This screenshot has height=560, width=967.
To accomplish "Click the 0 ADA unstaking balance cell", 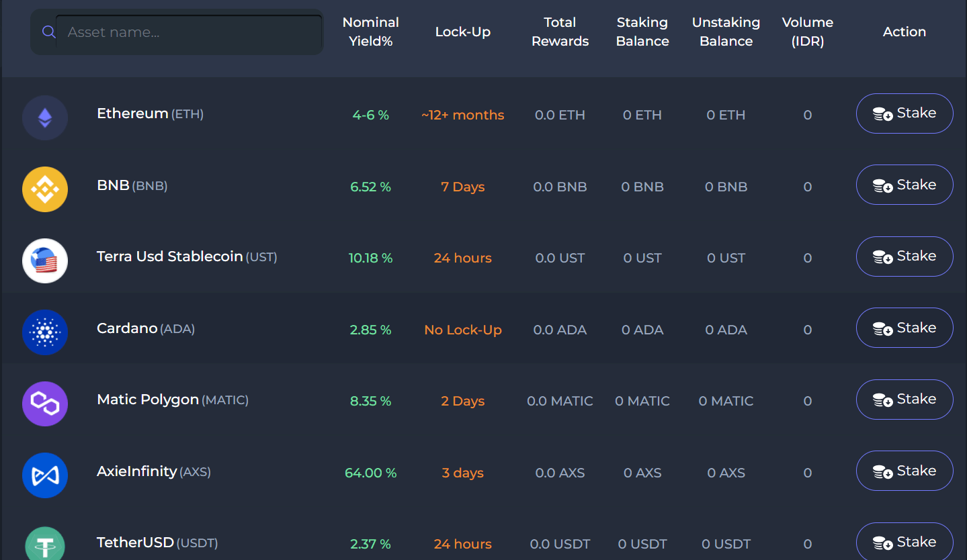I will (x=726, y=330).
